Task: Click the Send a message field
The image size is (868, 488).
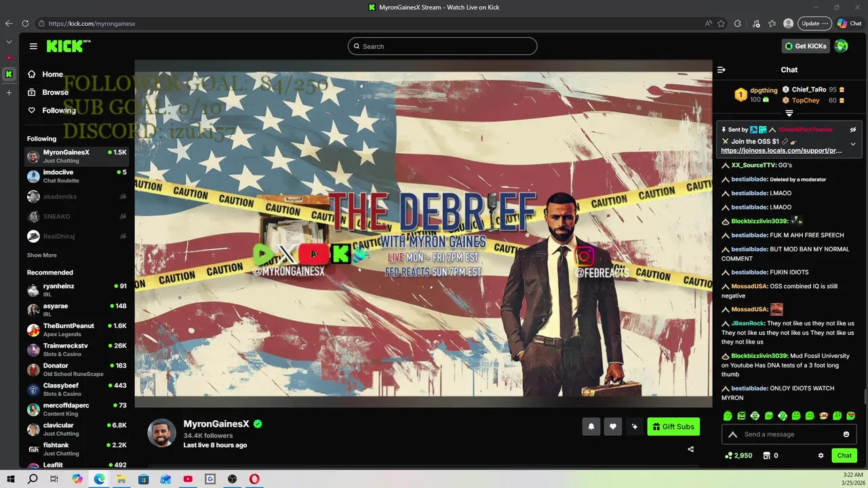Action: click(789, 434)
